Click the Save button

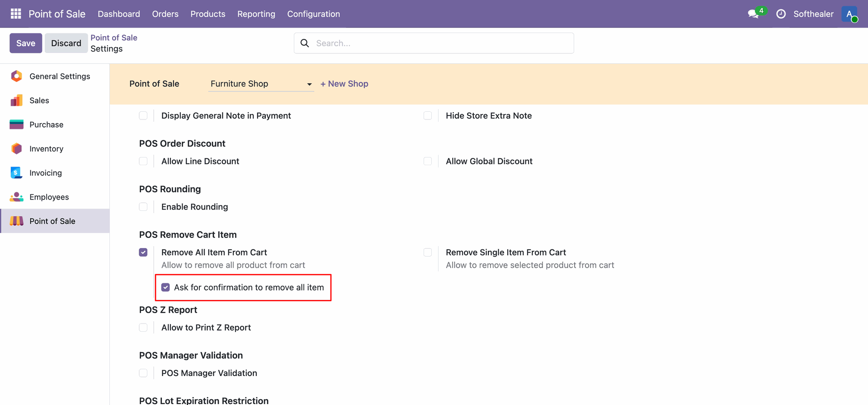click(26, 43)
